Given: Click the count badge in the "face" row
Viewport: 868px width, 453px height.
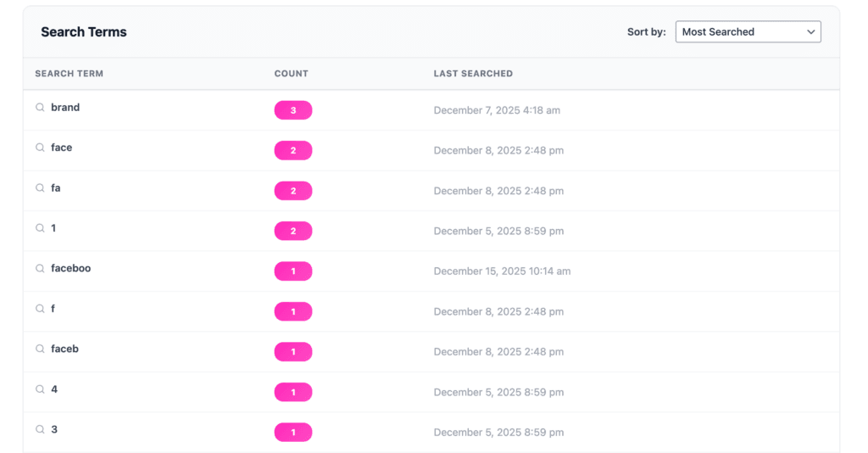Looking at the screenshot, I should pos(293,151).
